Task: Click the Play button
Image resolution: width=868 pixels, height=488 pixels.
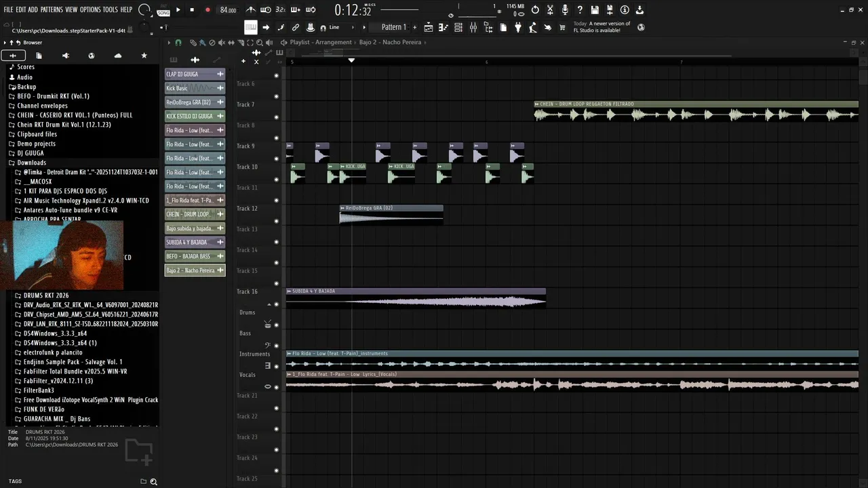Action: (x=178, y=10)
